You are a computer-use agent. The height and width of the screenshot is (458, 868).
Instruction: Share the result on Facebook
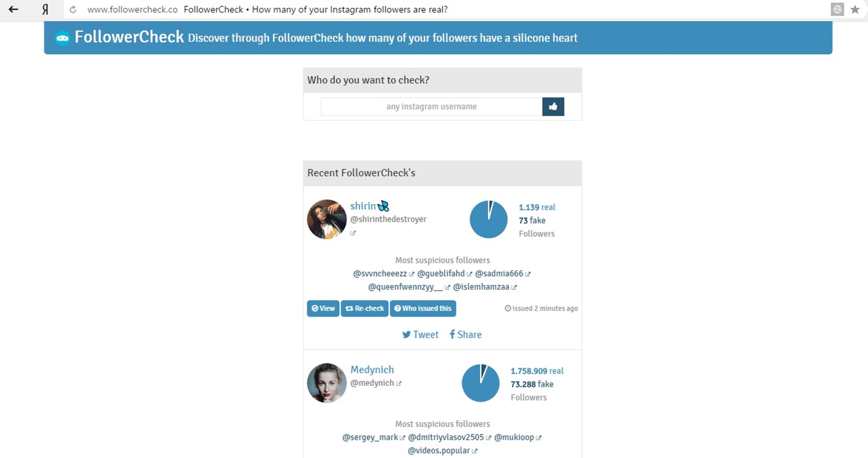(465, 334)
